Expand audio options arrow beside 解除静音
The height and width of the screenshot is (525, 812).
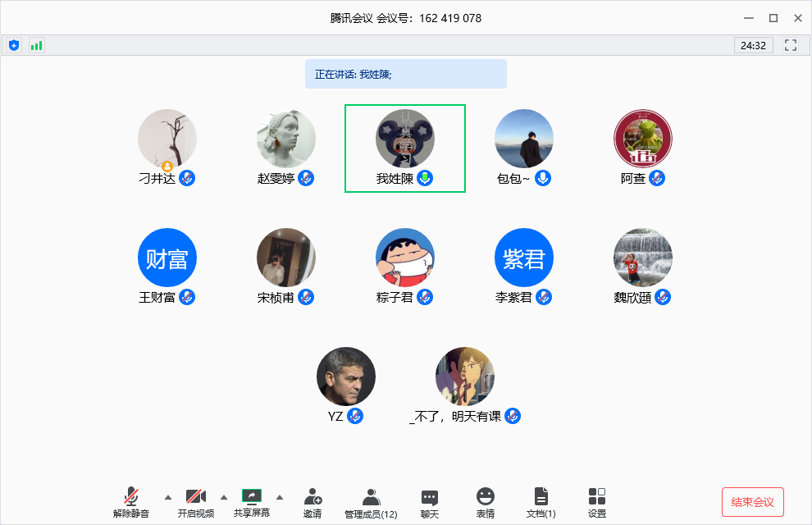click(168, 497)
